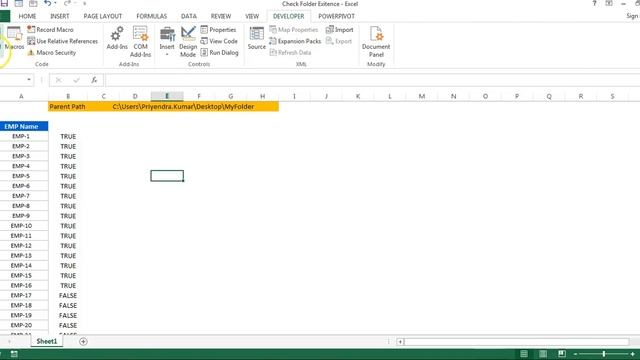Switch to the DATA tab
The height and width of the screenshot is (360, 640).
(189, 16)
